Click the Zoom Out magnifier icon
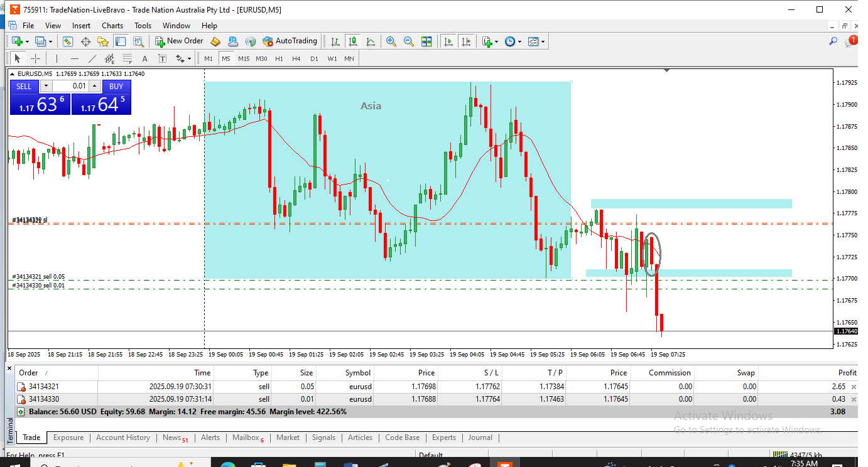 pyautogui.click(x=409, y=41)
